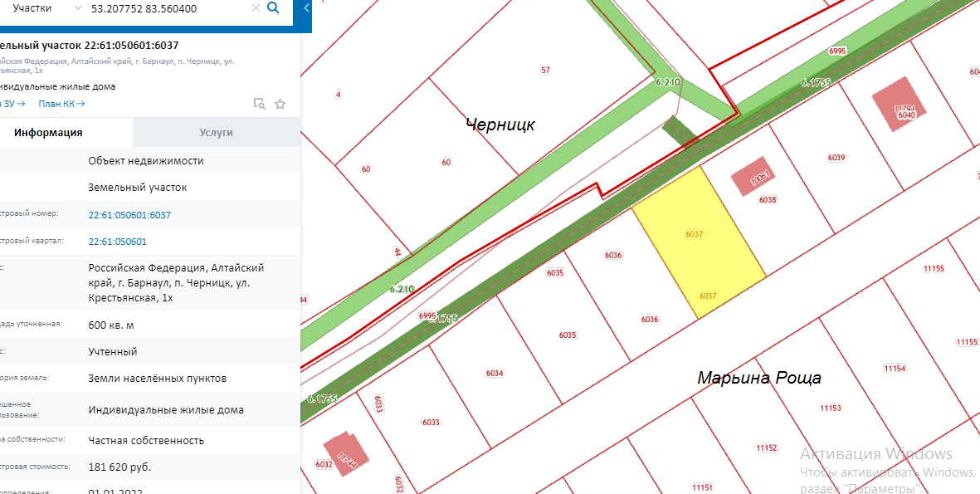Click parcel label 6039 on the map

coord(837,158)
